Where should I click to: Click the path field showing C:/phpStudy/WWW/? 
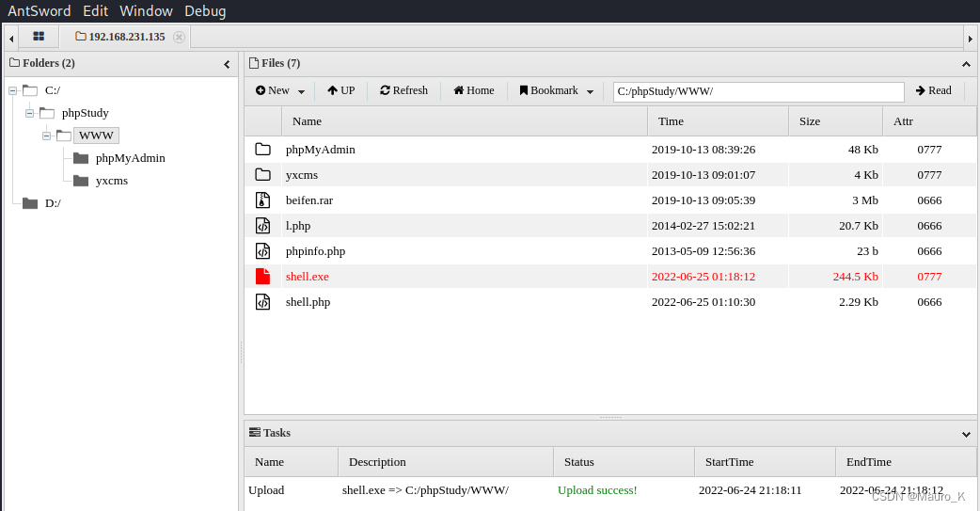(x=758, y=91)
